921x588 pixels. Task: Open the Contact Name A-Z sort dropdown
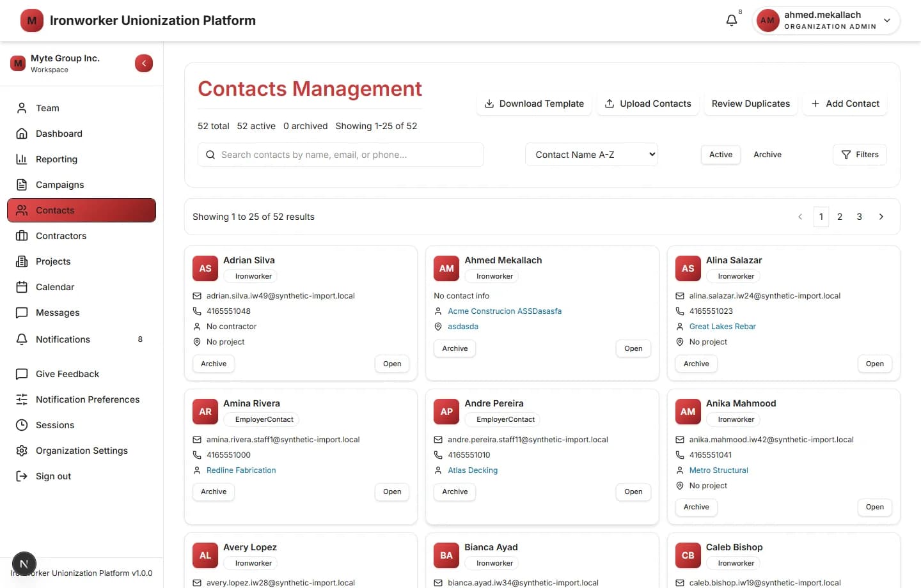click(x=592, y=155)
